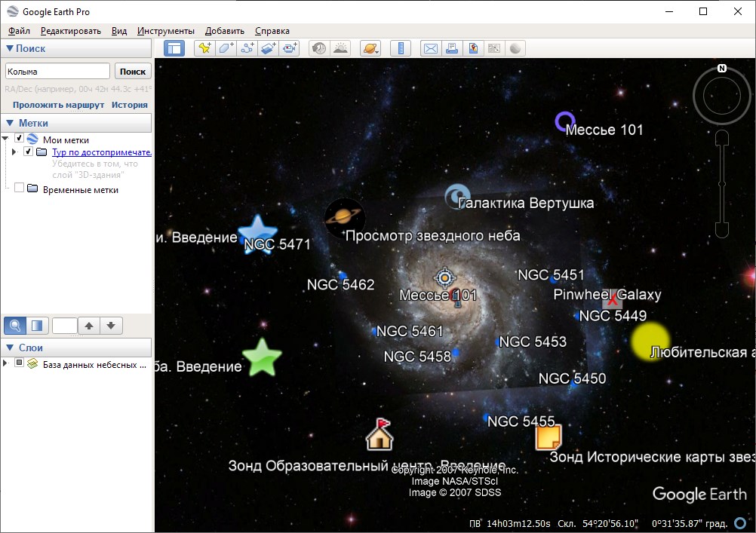Click the NGC 5461 label
The image size is (756, 533).
point(410,332)
